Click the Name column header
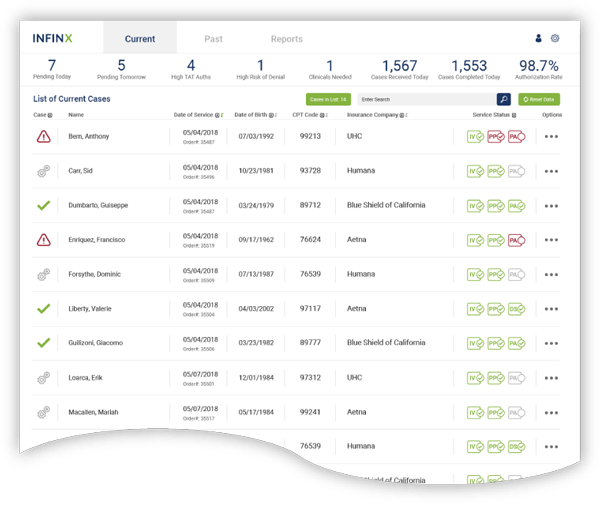600x523 pixels. point(76,115)
